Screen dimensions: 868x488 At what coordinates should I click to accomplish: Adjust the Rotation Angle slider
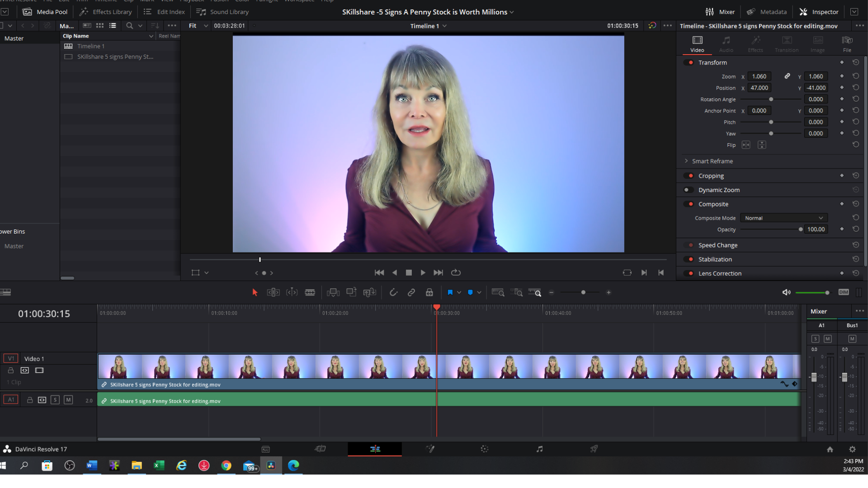pos(770,99)
